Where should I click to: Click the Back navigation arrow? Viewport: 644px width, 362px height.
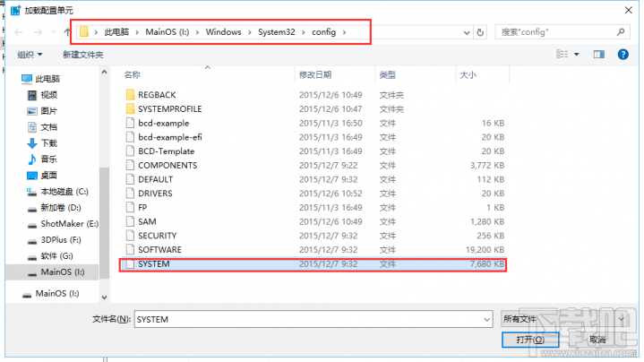[18, 32]
